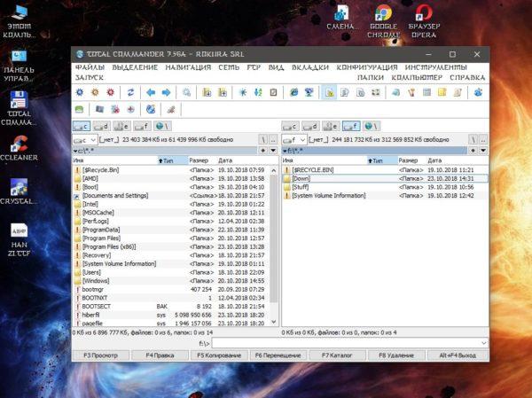The width and height of the screenshot is (532, 398).
Task: Click F3 Просмотр button
Action: click(100, 355)
